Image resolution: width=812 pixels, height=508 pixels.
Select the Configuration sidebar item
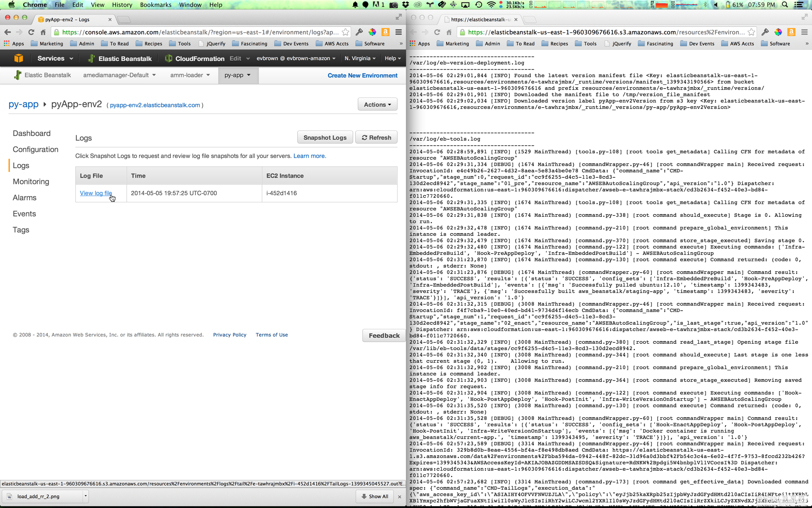35,149
